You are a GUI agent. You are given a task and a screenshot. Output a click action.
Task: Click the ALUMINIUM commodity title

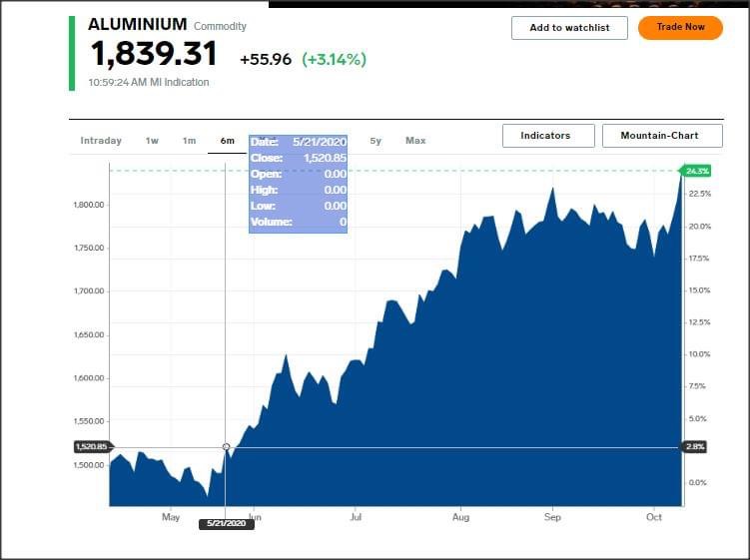137,24
